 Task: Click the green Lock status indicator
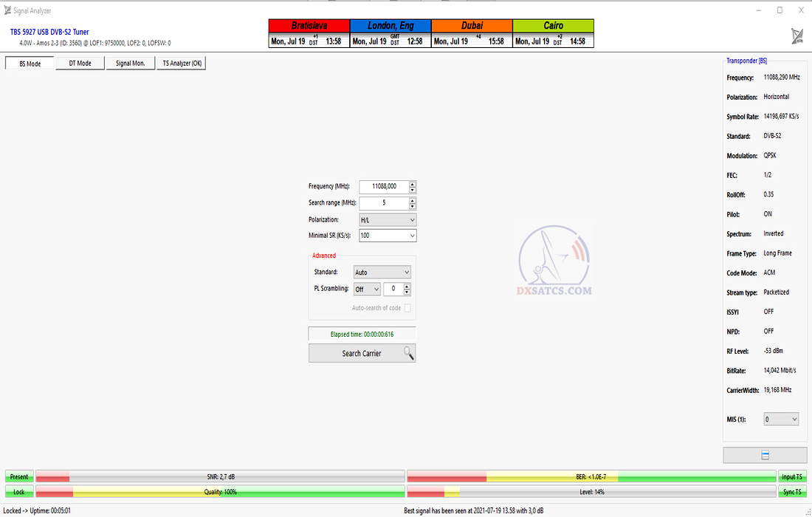pos(19,492)
